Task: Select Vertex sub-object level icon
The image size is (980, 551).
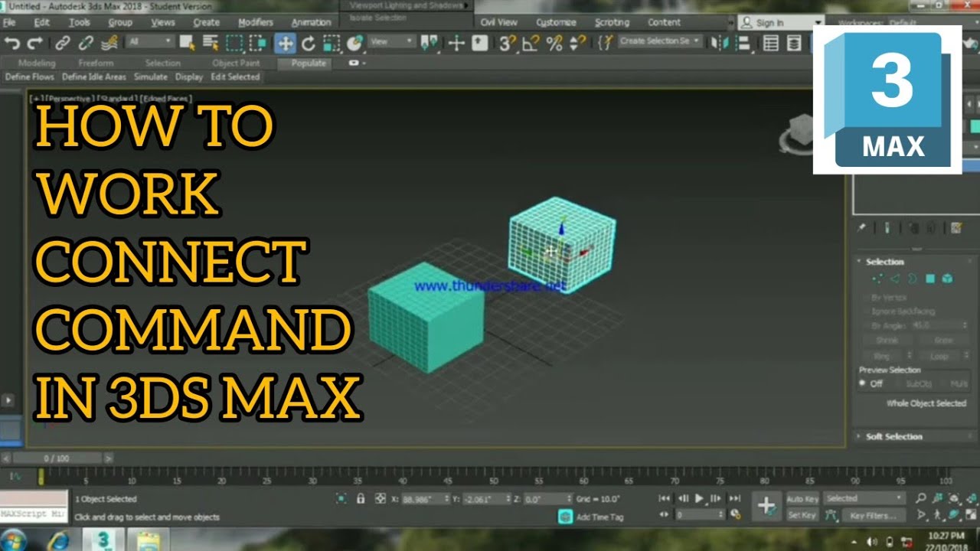Action: tap(878, 279)
